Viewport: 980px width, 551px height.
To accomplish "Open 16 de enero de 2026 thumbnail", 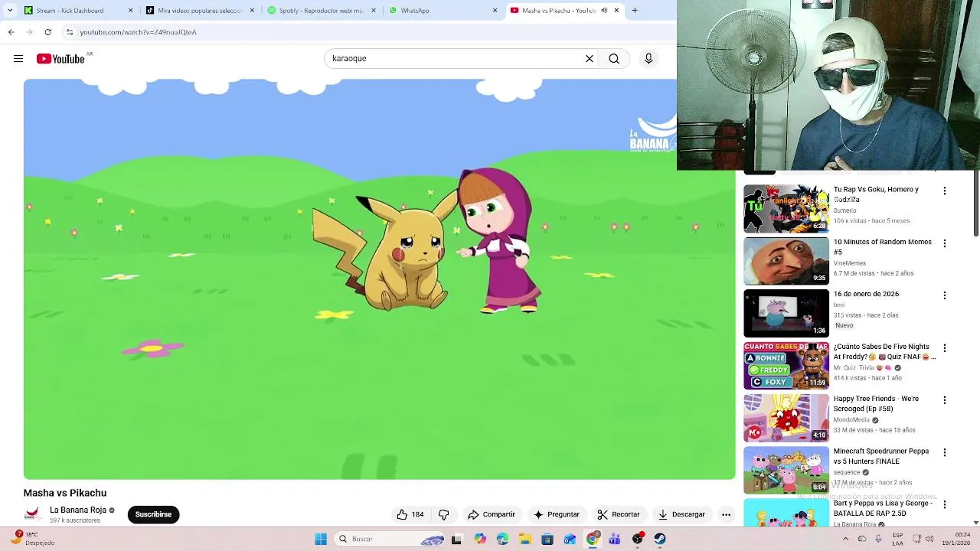I will [x=786, y=313].
